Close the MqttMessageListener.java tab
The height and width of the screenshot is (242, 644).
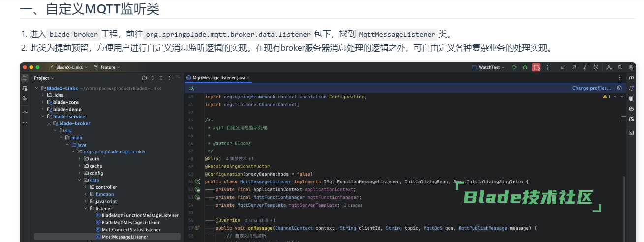coord(249,78)
